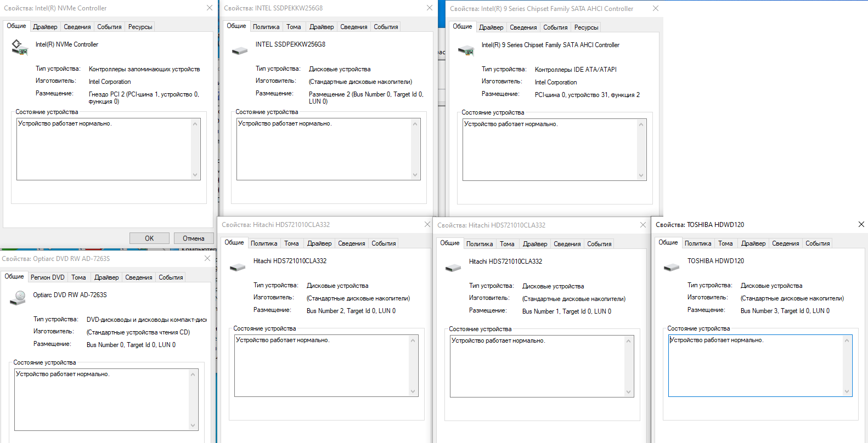Viewport: 868px width, 443px height.
Task: Click the Optiarc DVD RW drive icon
Action: (18, 298)
